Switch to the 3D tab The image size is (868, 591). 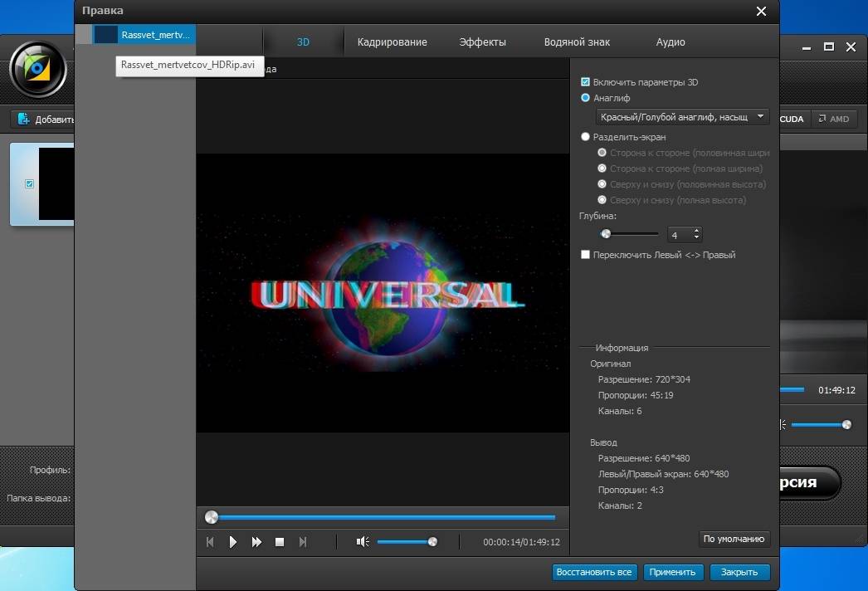point(303,42)
